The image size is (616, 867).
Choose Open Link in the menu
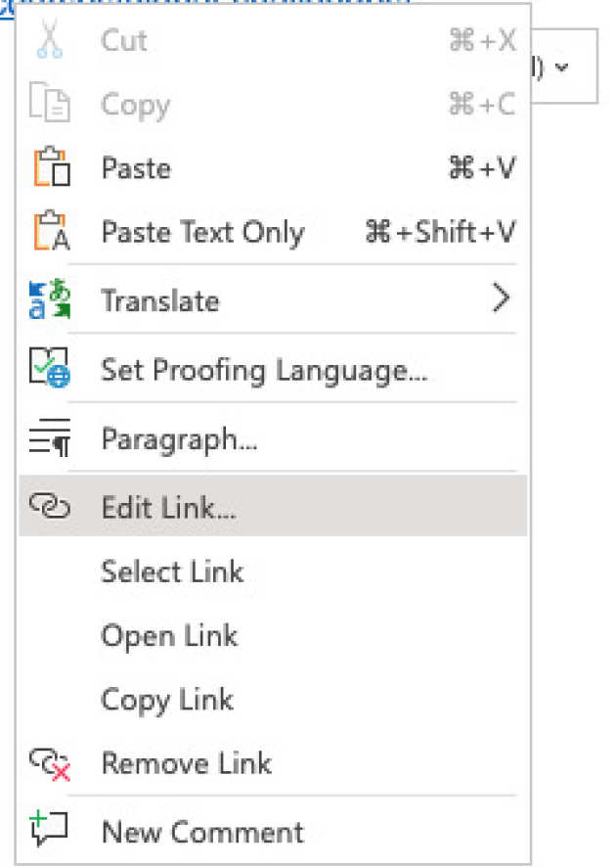[x=169, y=636]
